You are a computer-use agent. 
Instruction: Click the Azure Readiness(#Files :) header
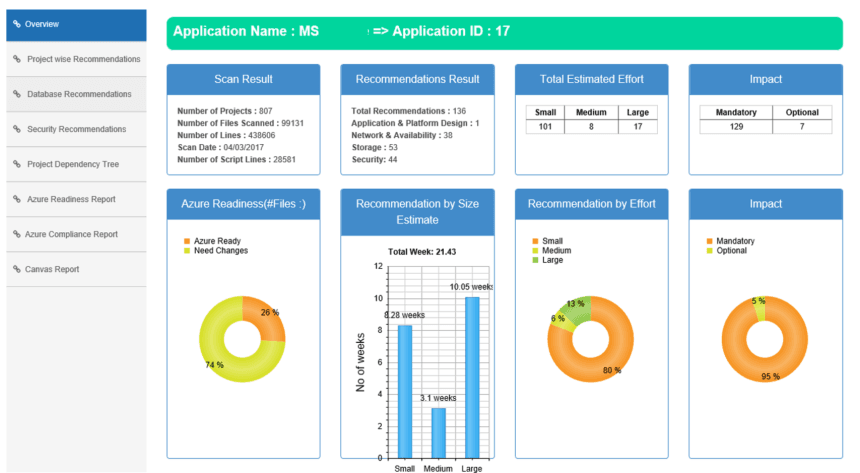click(x=244, y=204)
